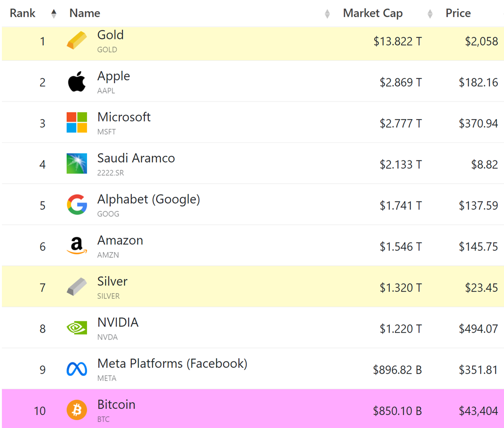Click the Bitcoin logo icon
504x428 pixels.
pos(77,410)
